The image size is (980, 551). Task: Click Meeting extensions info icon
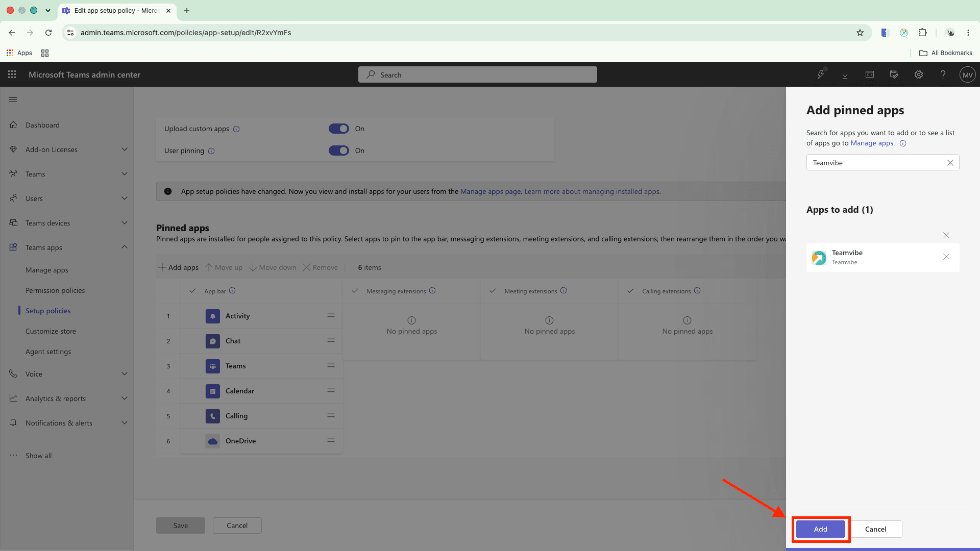pyautogui.click(x=563, y=291)
